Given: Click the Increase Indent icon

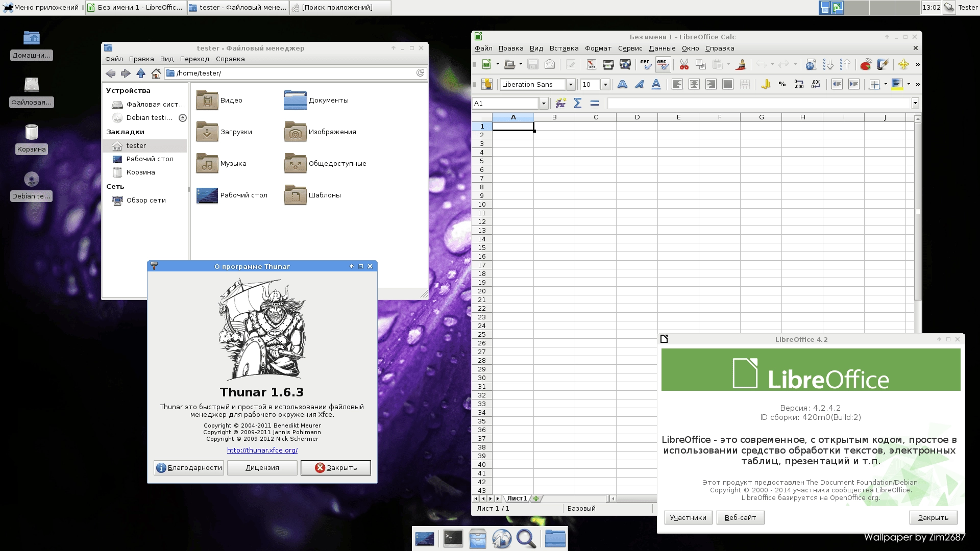Looking at the screenshot, I should tap(853, 84).
